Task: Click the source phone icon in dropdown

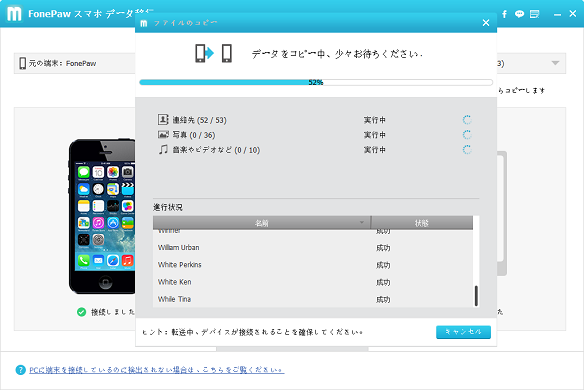Action: click(x=22, y=63)
